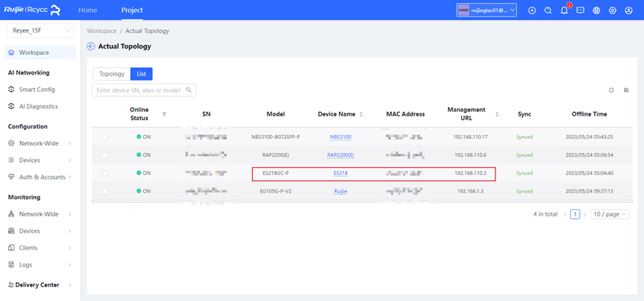
Task: Open Workspace in the sidebar
Action: pyautogui.click(x=40, y=52)
